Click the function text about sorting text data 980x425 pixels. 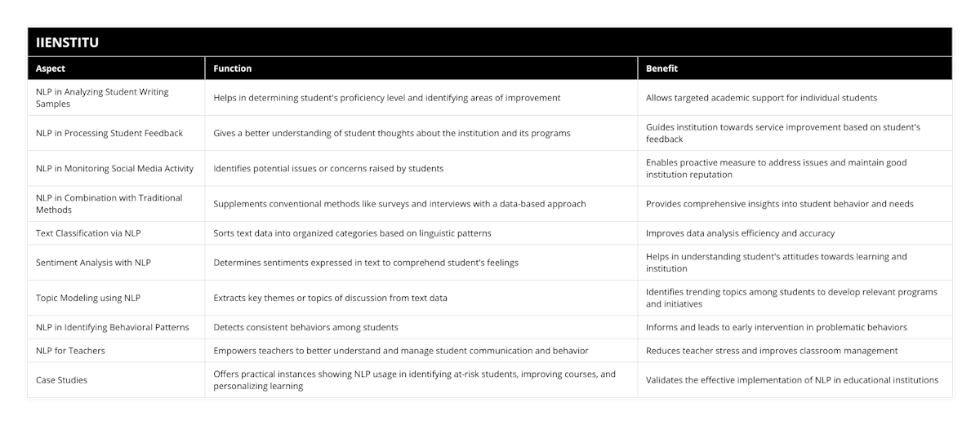pyautogui.click(x=352, y=233)
